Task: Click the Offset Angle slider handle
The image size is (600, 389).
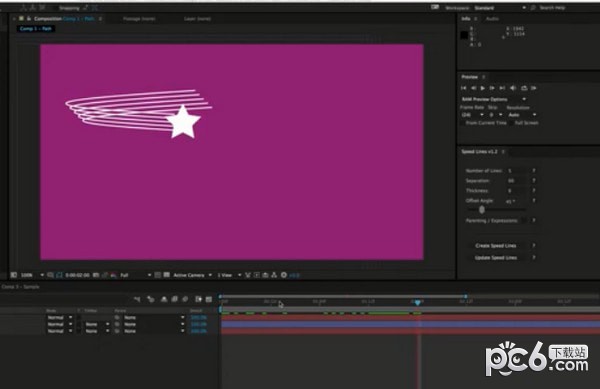Action: (482, 210)
